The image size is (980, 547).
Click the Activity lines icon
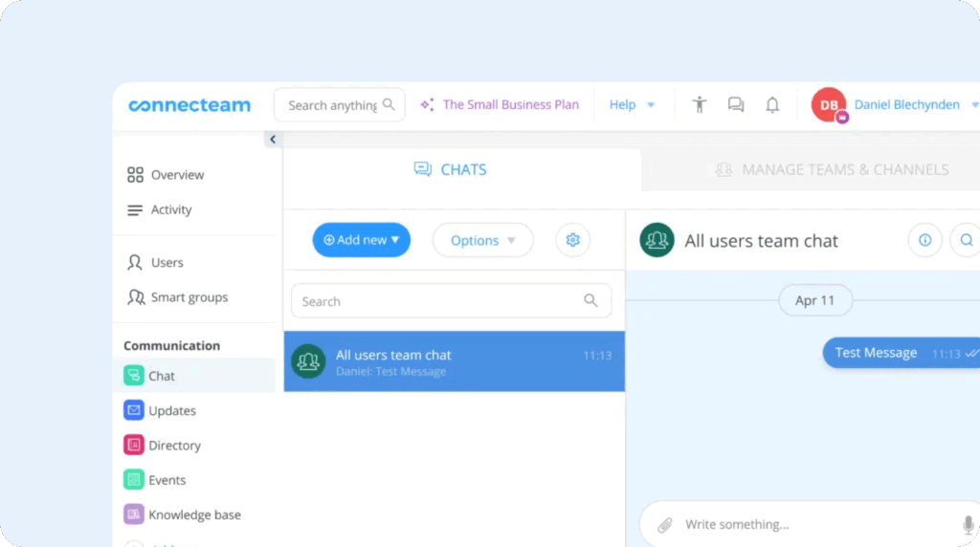pos(135,209)
